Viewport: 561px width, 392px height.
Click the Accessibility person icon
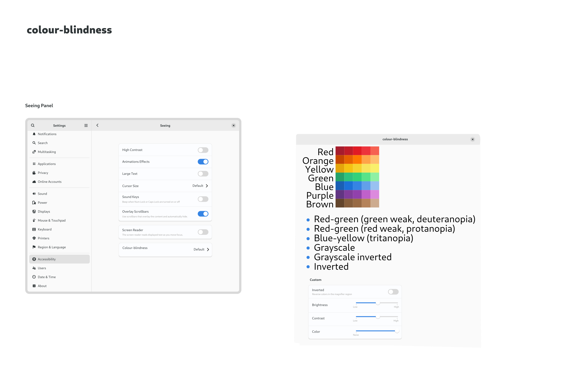tap(34, 259)
